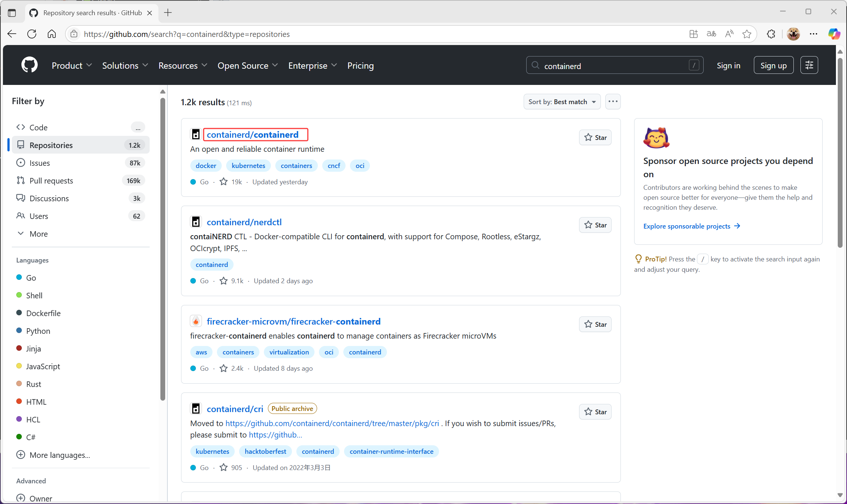Screen dimensions: 847x504
Task: Expand the Product navigation menu
Action: (72, 65)
